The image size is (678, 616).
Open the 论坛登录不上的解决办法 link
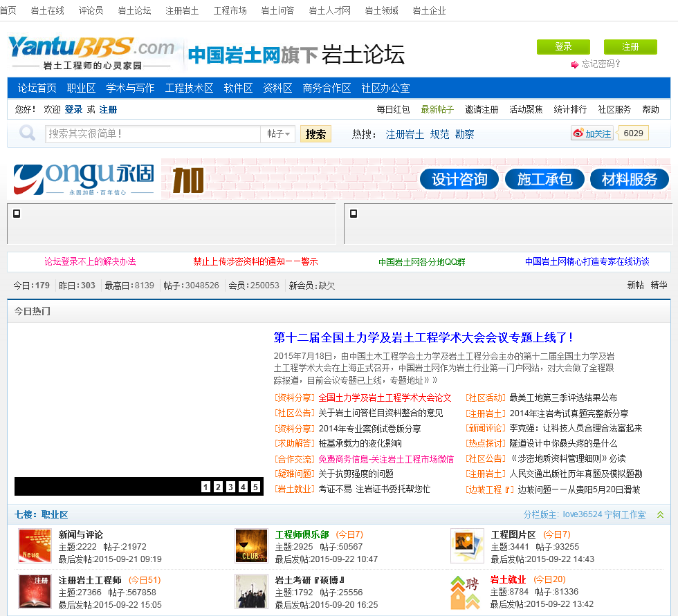[x=90, y=261]
